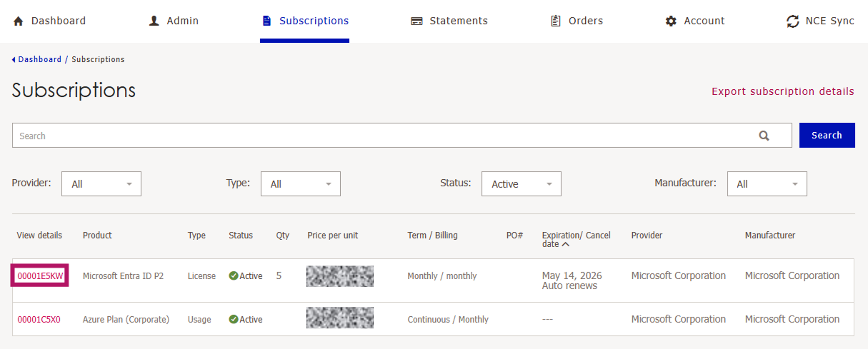Viewport: 868px width, 349px height.
Task: Click Export subscription details link
Action: pyautogui.click(x=782, y=91)
